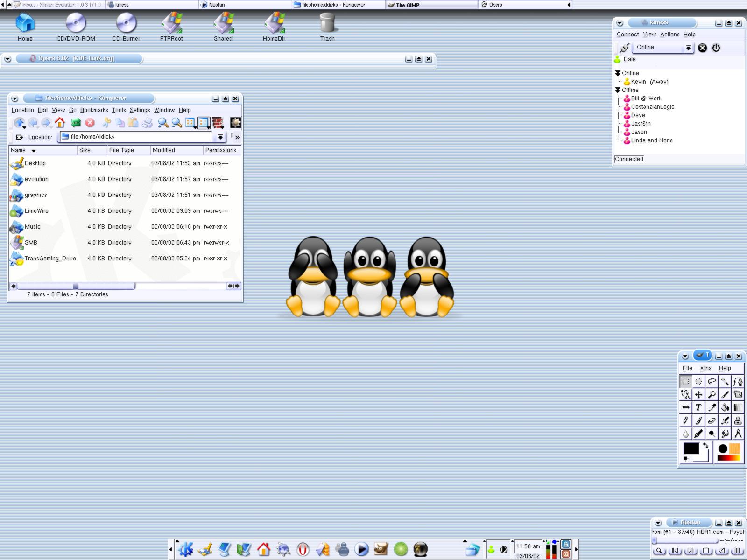Open the Trash icon on the desktop

[327, 28]
